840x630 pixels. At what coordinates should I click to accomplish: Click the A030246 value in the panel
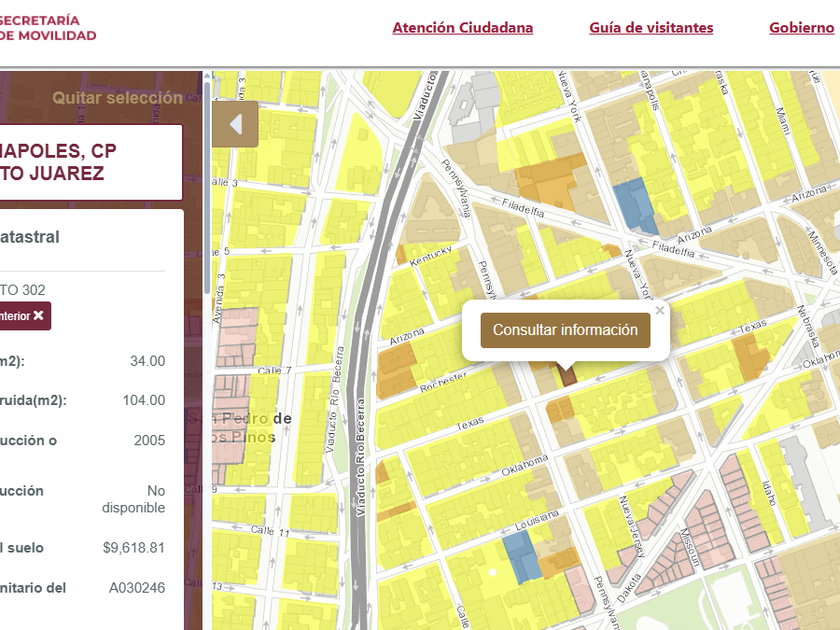[137, 588]
